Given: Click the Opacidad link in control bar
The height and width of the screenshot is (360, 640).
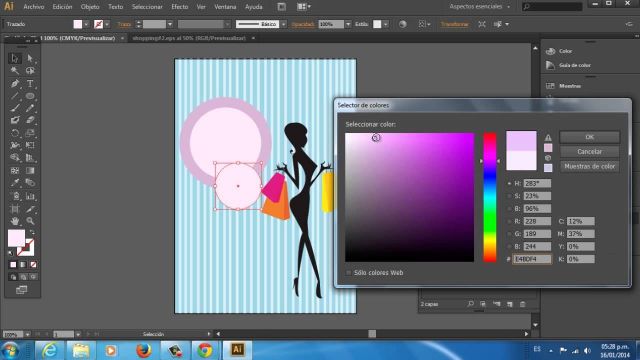Looking at the screenshot, I should pos(303,24).
